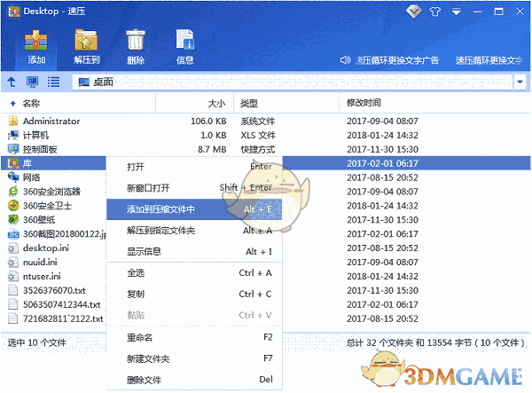Select the ntuser.ini file icon

(13, 276)
